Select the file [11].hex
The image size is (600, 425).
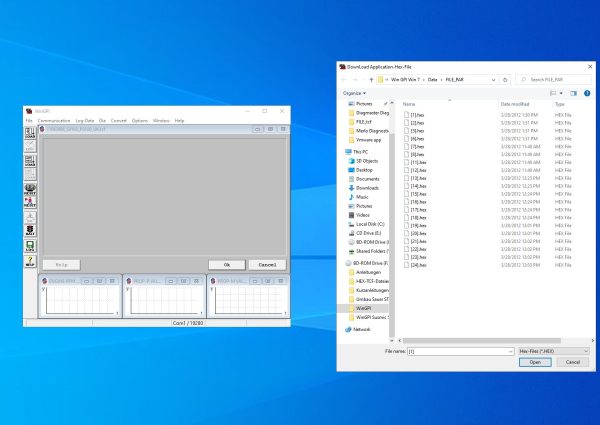(x=415, y=162)
